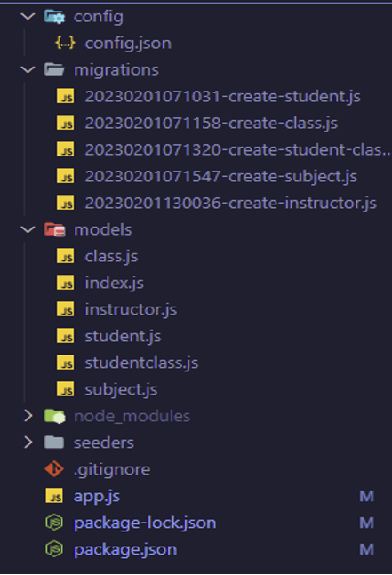Expand the seeders folder chevron

coord(28,443)
